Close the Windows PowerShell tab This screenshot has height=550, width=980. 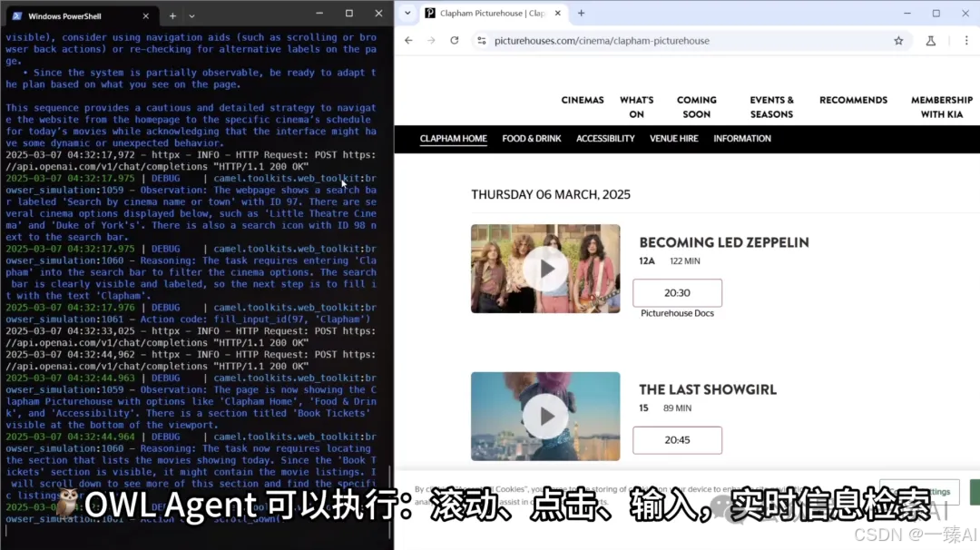[x=145, y=16]
